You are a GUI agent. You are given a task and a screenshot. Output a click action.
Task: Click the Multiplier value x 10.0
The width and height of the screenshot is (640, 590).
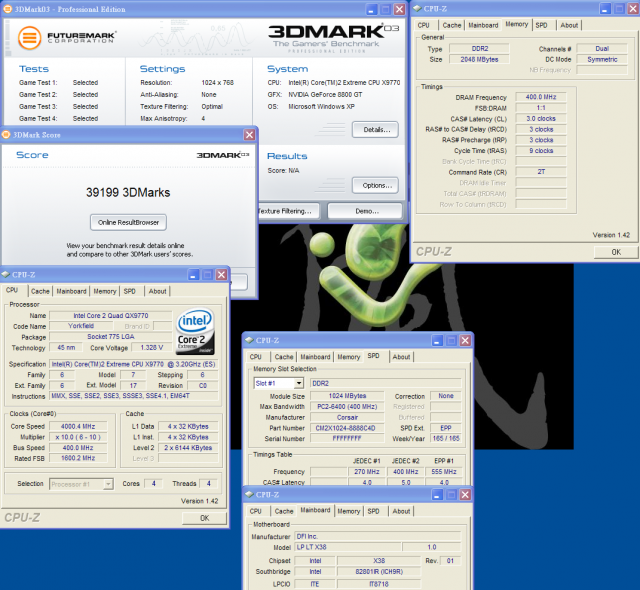(x=78, y=437)
